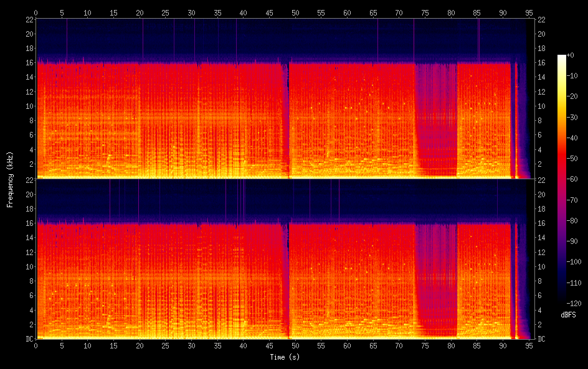Click the 50 tick on the bottom time axis
The width and height of the screenshot is (588, 369).
pyautogui.click(x=295, y=346)
